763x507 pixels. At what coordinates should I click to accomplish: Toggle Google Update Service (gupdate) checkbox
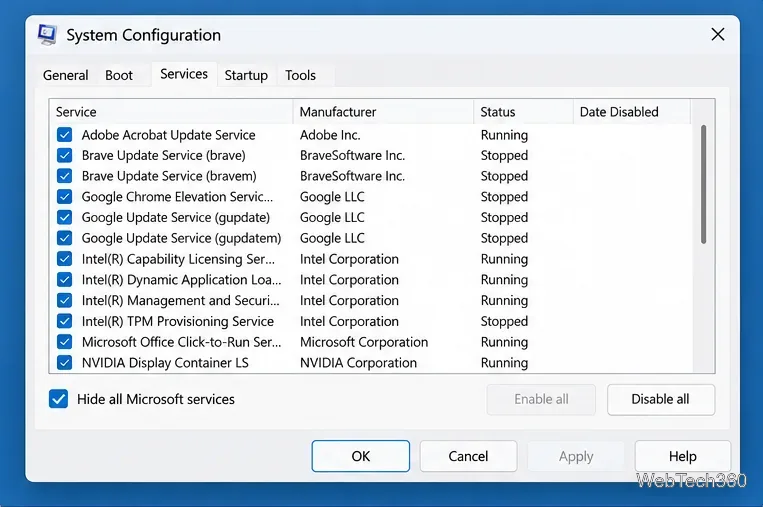click(x=64, y=217)
